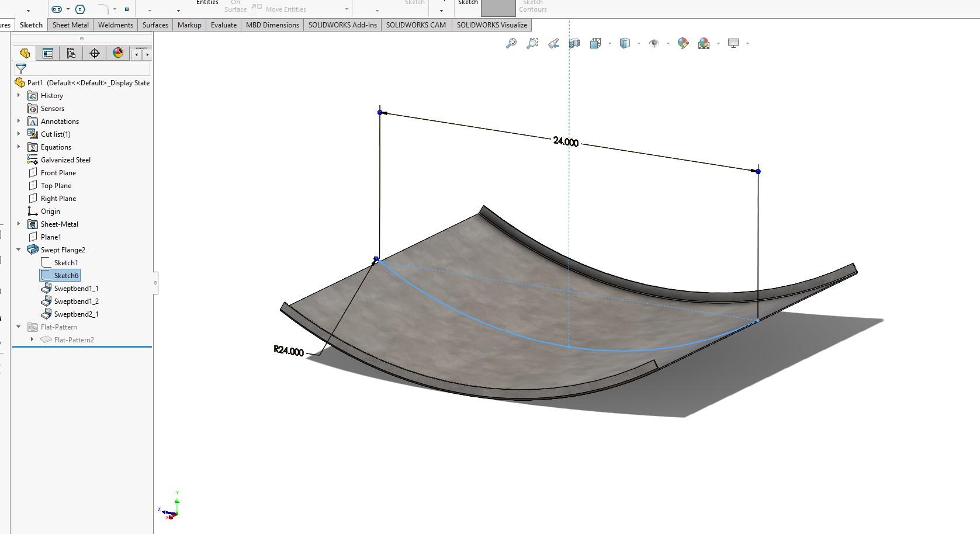Open the Evaluate ribbon tab
The width and height of the screenshot is (980, 534).
223,25
